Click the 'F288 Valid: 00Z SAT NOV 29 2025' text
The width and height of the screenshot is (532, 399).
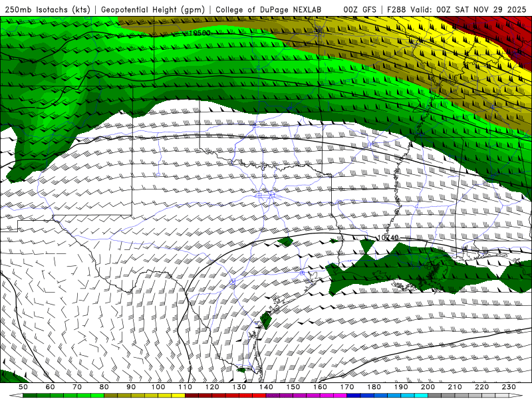[x=457, y=9]
